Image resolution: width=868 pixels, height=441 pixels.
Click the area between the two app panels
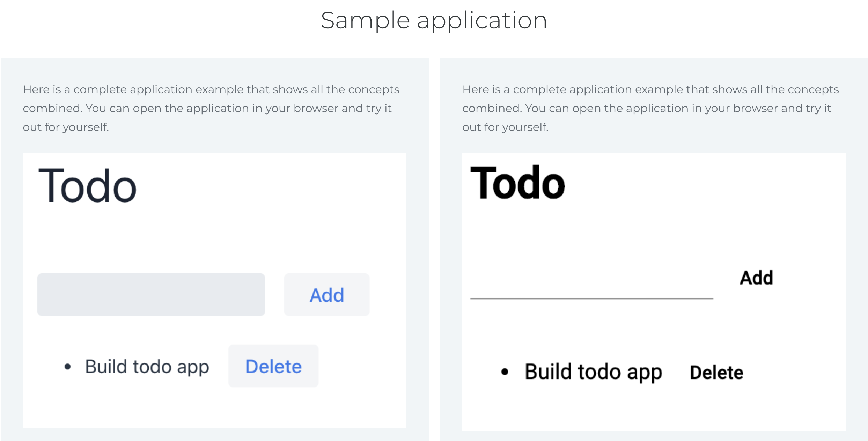point(434,244)
